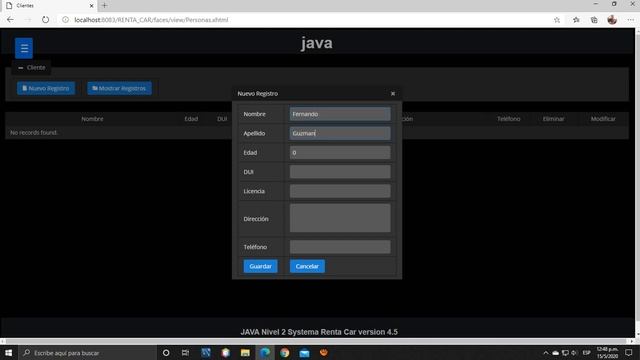Open the volume control
This screenshot has width=640, height=360.
[x=574, y=353]
